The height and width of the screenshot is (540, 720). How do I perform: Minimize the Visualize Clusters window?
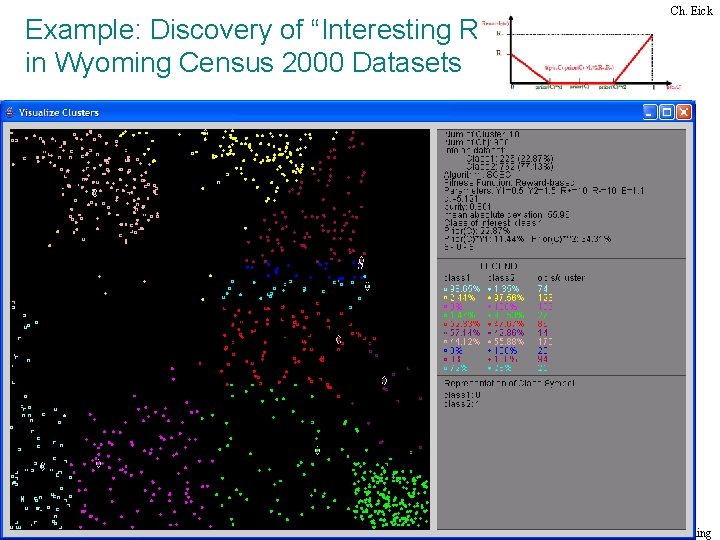(650, 112)
